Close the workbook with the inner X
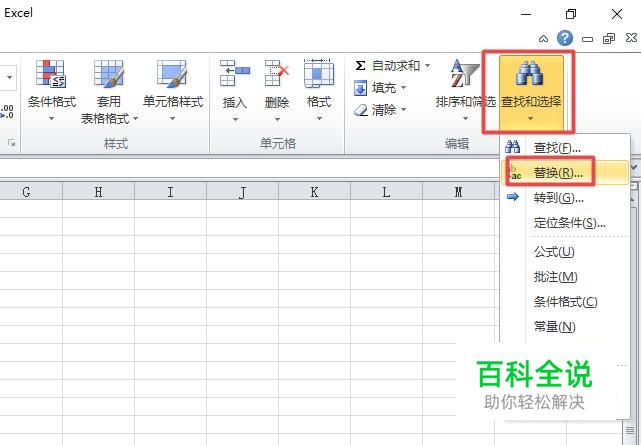 click(x=631, y=38)
